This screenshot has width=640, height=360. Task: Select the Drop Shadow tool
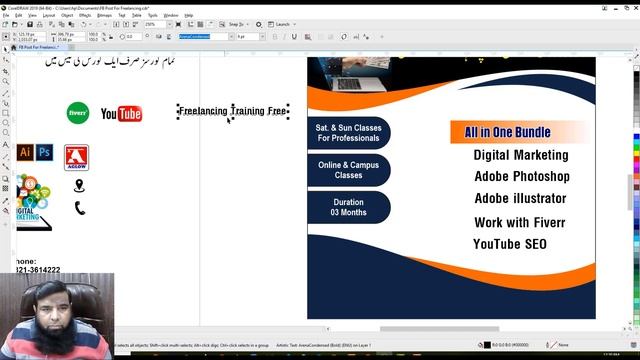pyautogui.click(x=5, y=179)
